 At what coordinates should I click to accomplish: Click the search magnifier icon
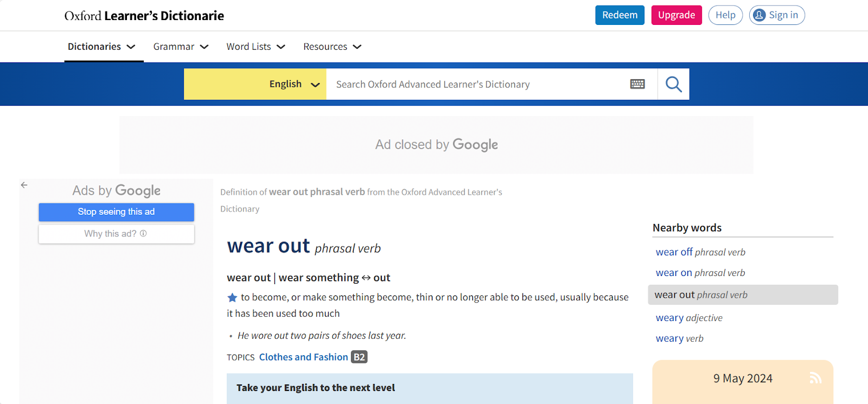tap(673, 84)
